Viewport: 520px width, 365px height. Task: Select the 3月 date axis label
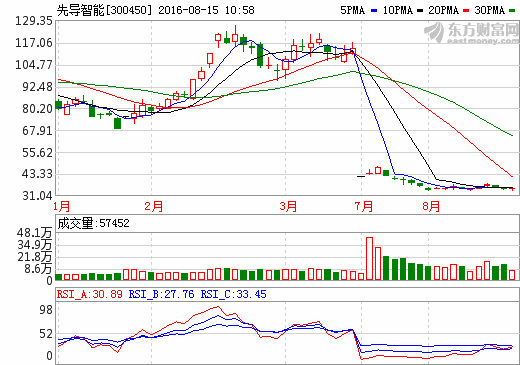pos(288,207)
